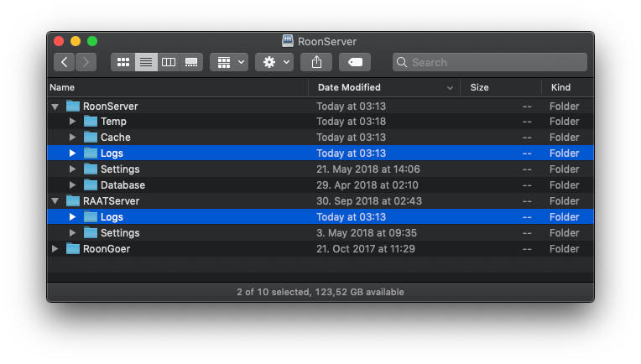
Task: Click the Share button
Action: point(316,62)
